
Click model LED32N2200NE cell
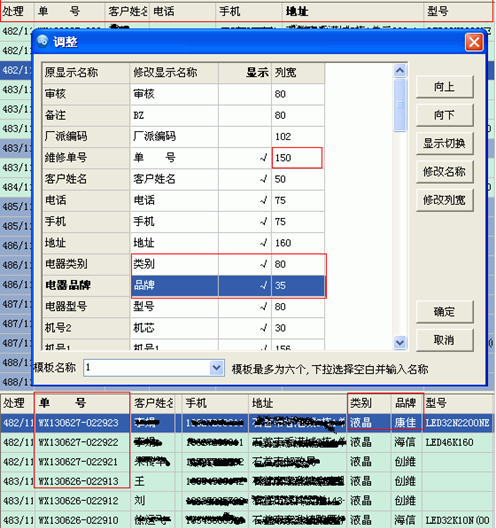click(458, 423)
